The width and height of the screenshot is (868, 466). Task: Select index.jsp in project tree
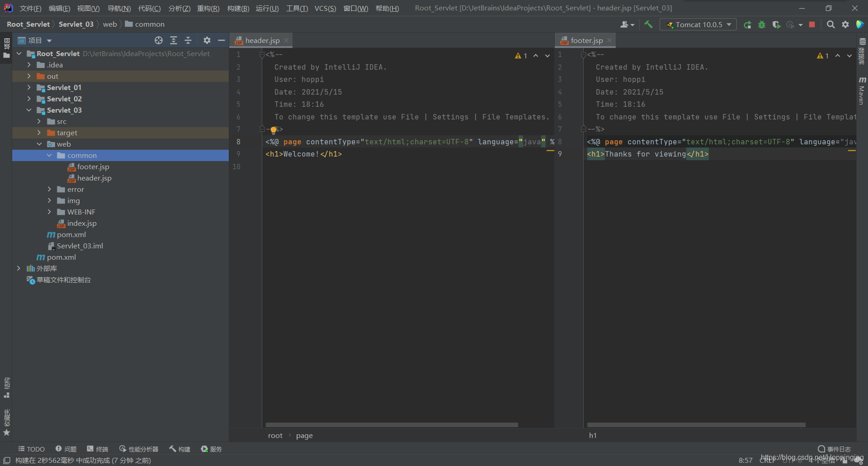tap(81, 223)
